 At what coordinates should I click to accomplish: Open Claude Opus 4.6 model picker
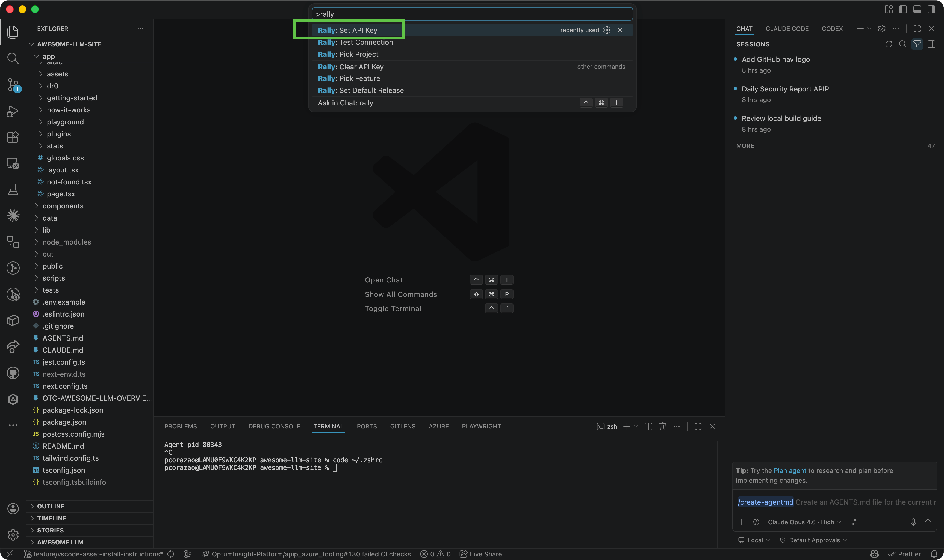tap(804, 522)
